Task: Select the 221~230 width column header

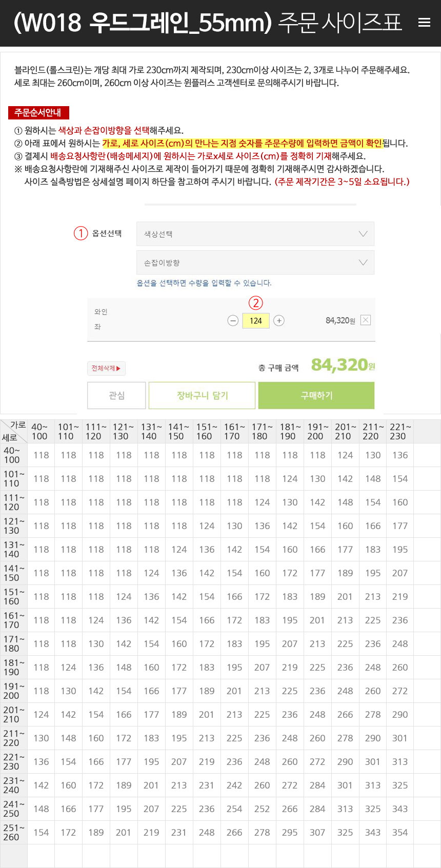Action: pos(400,432)
